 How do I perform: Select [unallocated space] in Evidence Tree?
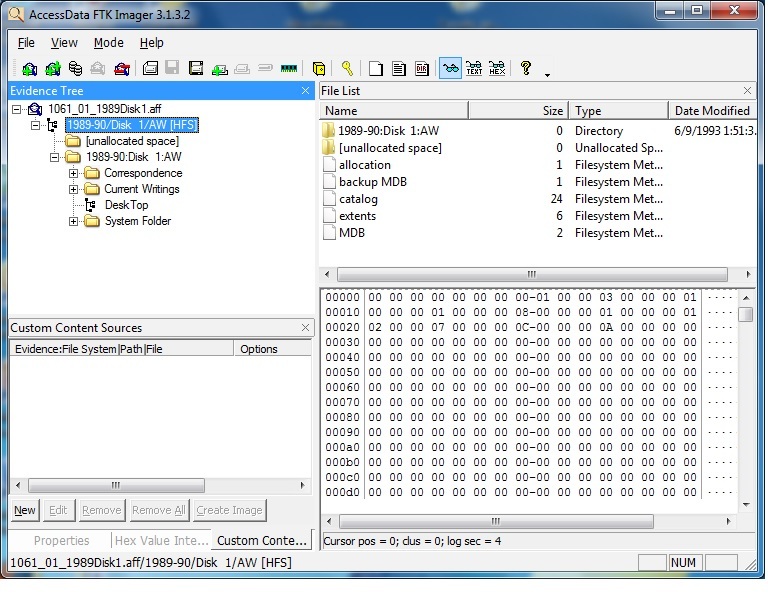[132, 141]
